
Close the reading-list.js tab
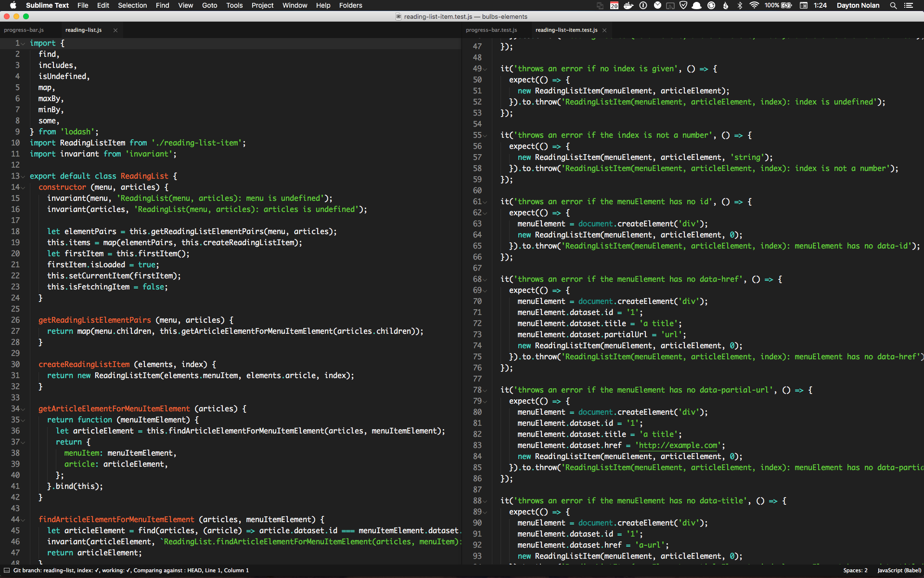point(115,30)
